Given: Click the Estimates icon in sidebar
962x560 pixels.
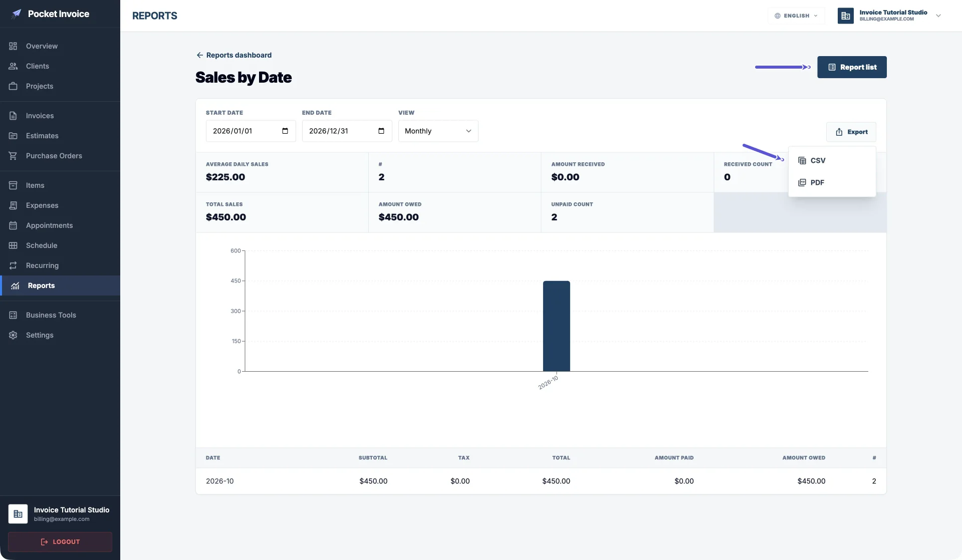Looking at the screenshot, I should coord(13,136).
